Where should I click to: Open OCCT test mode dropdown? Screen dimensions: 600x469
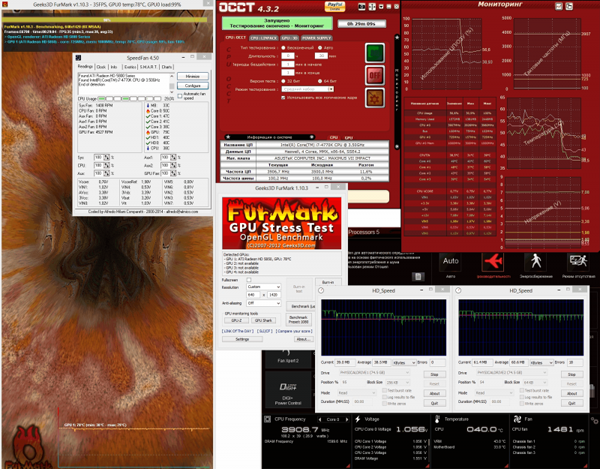point(308,89)
